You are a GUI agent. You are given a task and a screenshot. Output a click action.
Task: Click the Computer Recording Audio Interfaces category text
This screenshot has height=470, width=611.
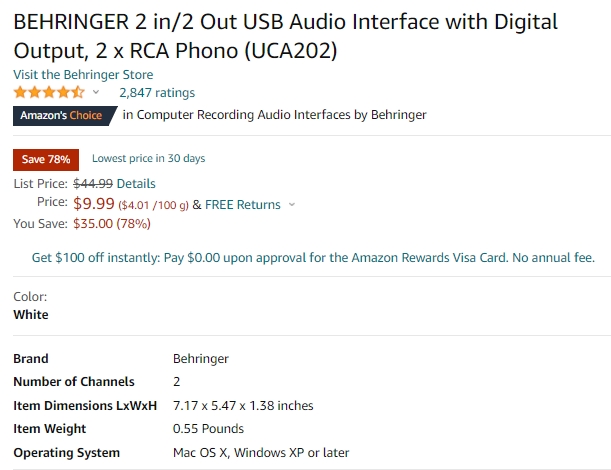click(x=244, y=115)
